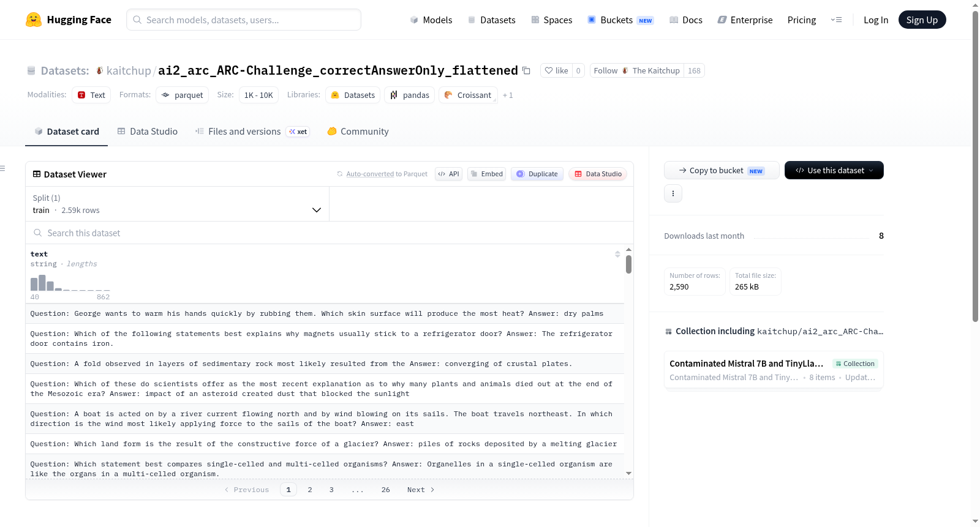The width and height of the screenshot is (980, 527).
Task: Click the text column sort arrows
Action: pyautogui.click(x=617, y=254)
